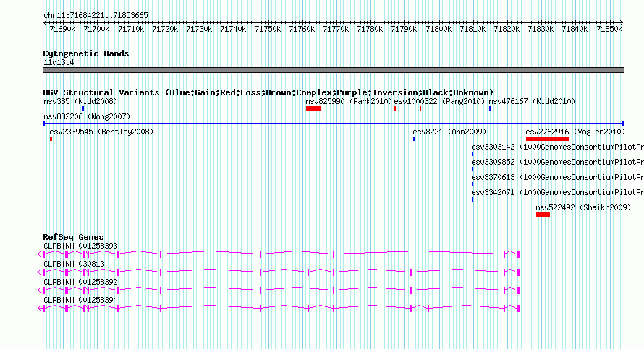
Task: Click the esv1000322 red span line
Action: [x=408, y=108]
